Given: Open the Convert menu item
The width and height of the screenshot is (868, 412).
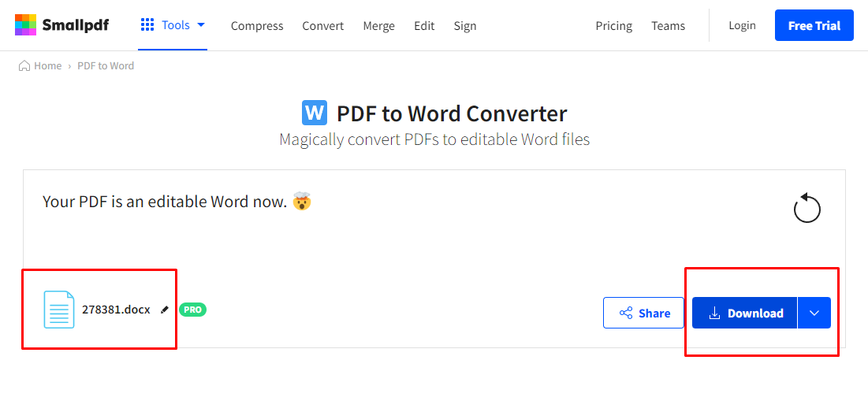Looking at the screenshot, I should pyautogui.click(x=322, y=25).
